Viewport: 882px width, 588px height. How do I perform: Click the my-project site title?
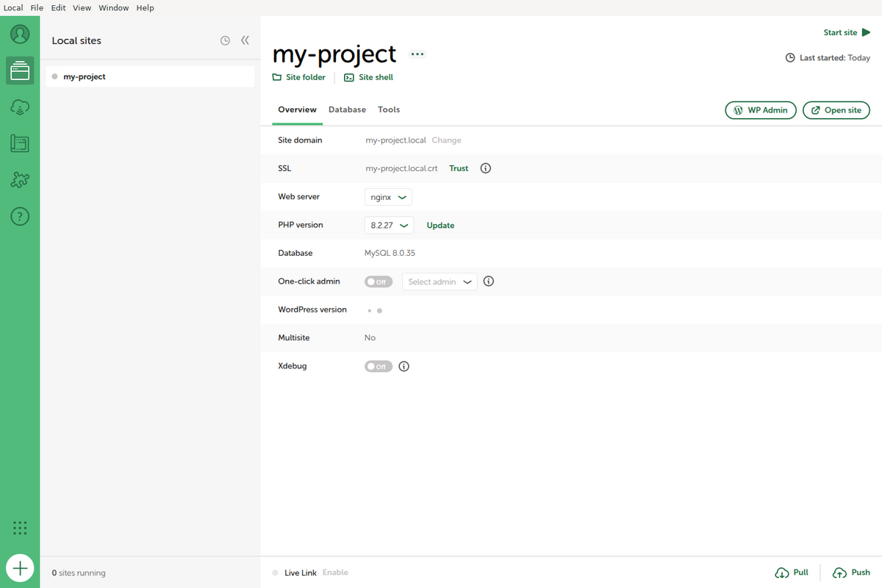(x=334, y=54)
